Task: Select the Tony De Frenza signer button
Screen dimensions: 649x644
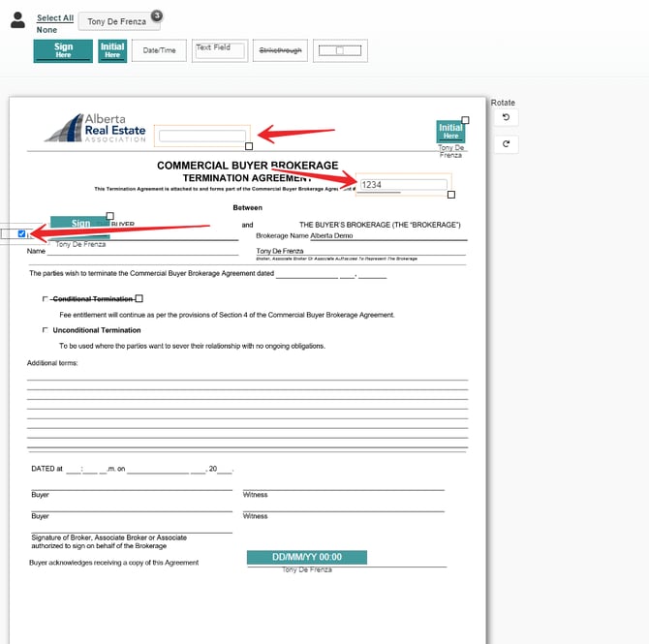Action: coord(117,21)
